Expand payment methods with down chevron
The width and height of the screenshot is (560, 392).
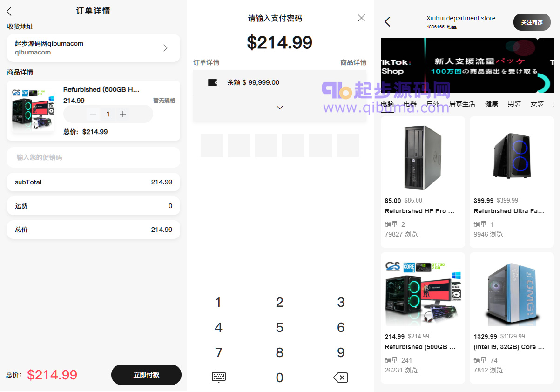[x=279, y=108]
